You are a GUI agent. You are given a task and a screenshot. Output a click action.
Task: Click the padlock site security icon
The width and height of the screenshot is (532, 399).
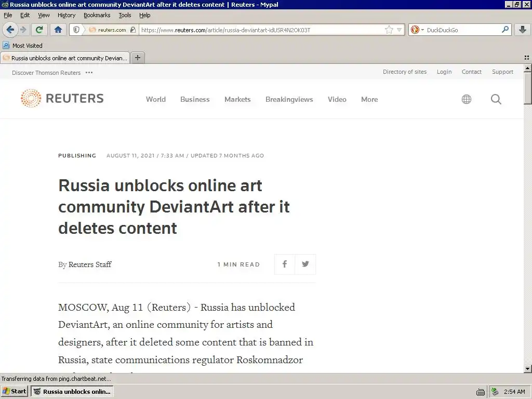[133, 30]
